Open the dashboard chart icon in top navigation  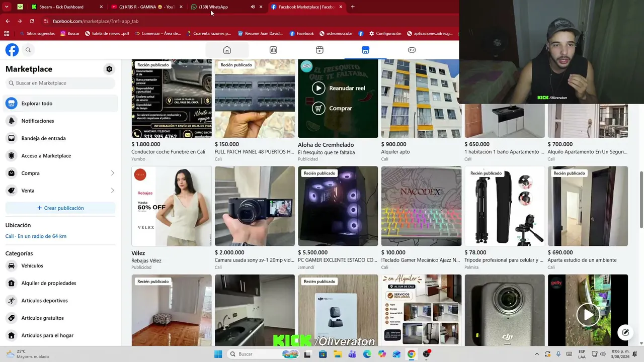click(273, 50)
